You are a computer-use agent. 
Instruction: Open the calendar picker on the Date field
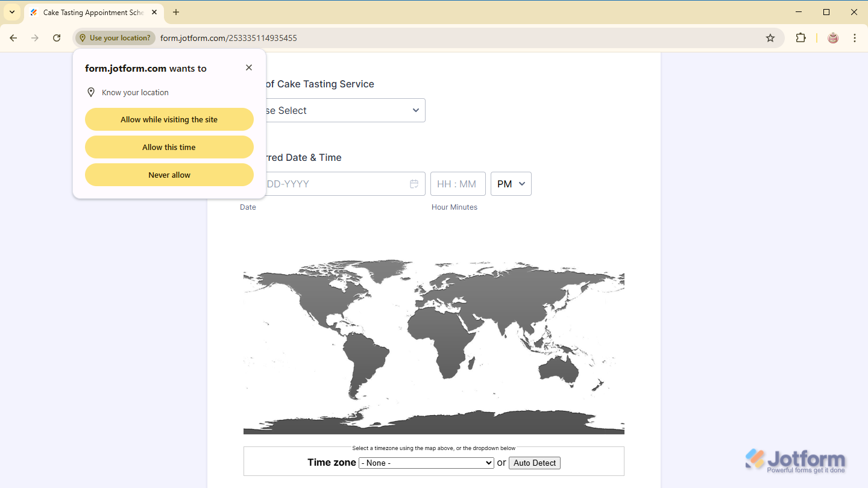pos(414,184)
